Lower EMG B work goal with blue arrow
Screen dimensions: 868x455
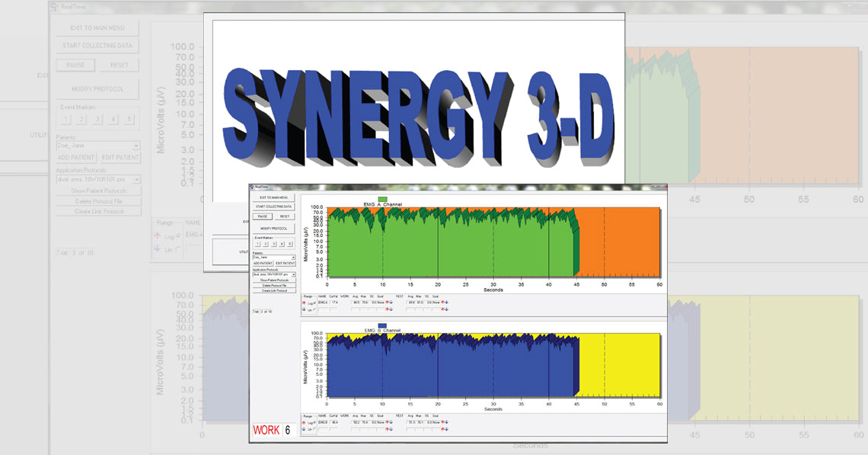pyautogui.click(x=391, y=422)
